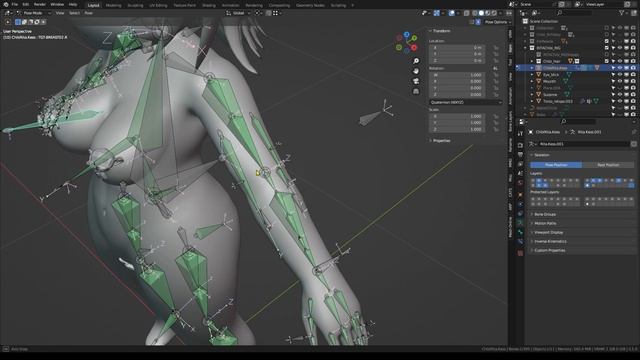Image resolution: width=640 pixels, height=360 pixels.
Task: Open the Texture properties tab icon
Action: (x=520, y=253)
